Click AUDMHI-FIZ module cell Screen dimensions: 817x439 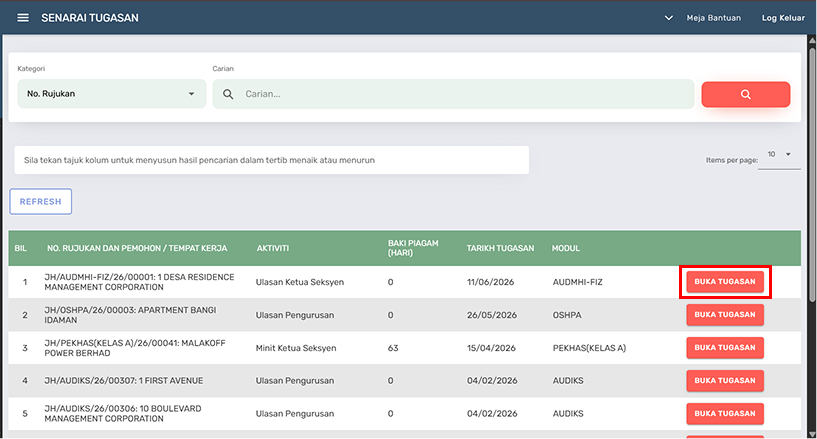[x=577, y=282]
